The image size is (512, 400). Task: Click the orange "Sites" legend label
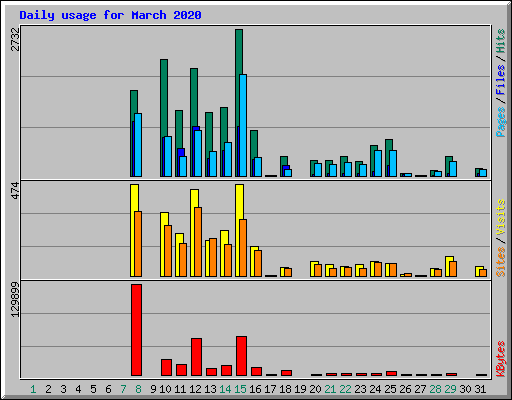pos(501,262)
